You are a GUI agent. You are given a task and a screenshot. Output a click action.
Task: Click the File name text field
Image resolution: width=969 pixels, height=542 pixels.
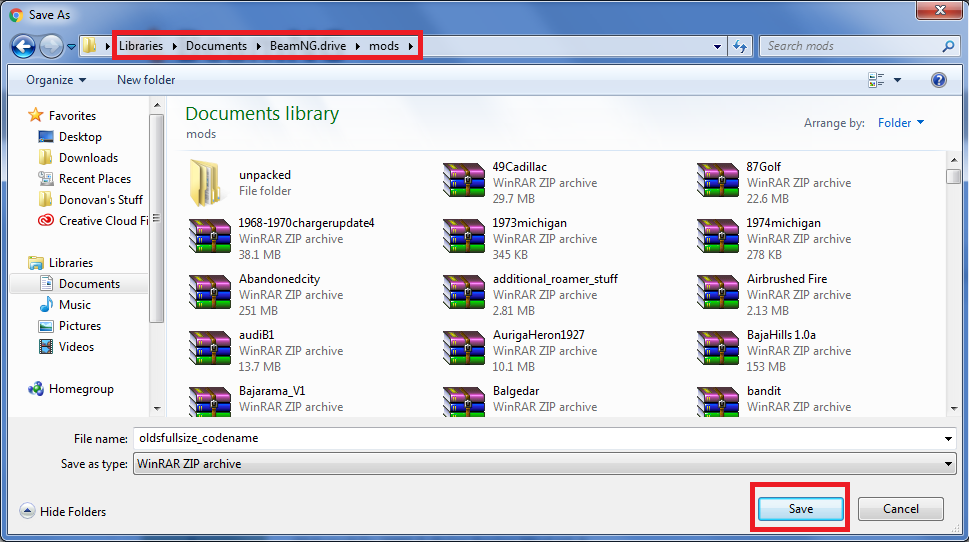coord(538,438)
